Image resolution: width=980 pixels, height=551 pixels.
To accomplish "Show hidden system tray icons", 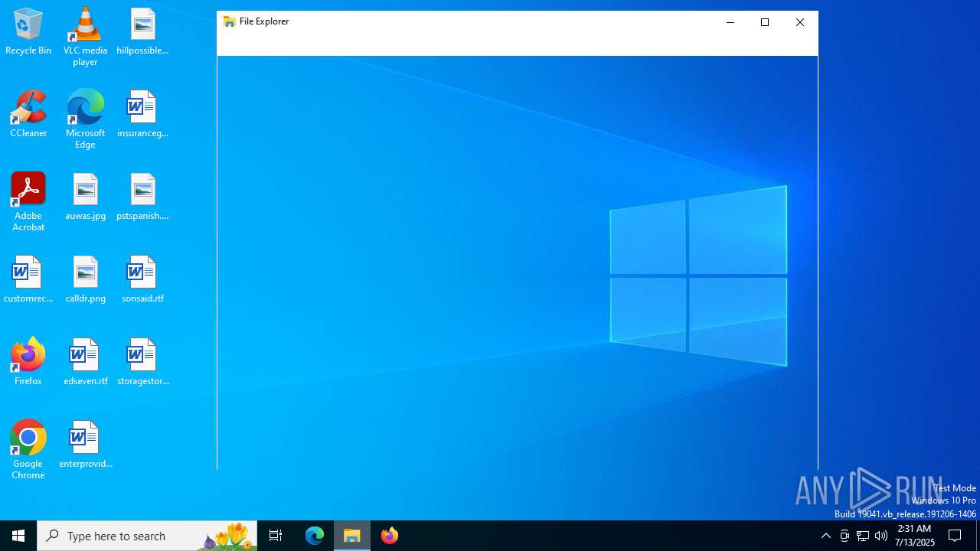I will (x=825, y=536).
